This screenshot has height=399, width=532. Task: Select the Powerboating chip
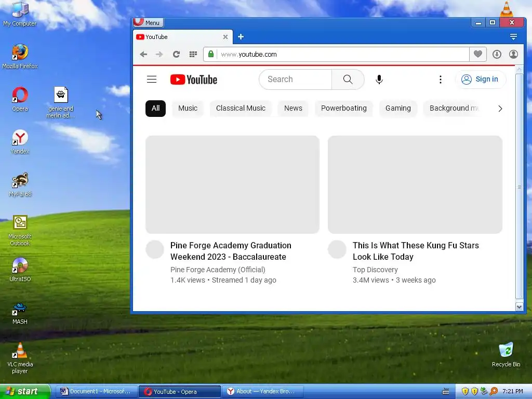tap(344, 108)
